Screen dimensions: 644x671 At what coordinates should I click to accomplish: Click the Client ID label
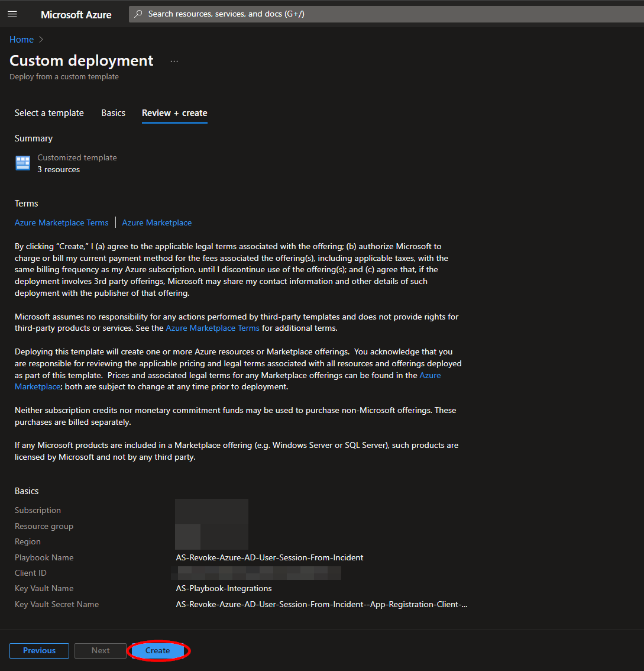point(31,573)
